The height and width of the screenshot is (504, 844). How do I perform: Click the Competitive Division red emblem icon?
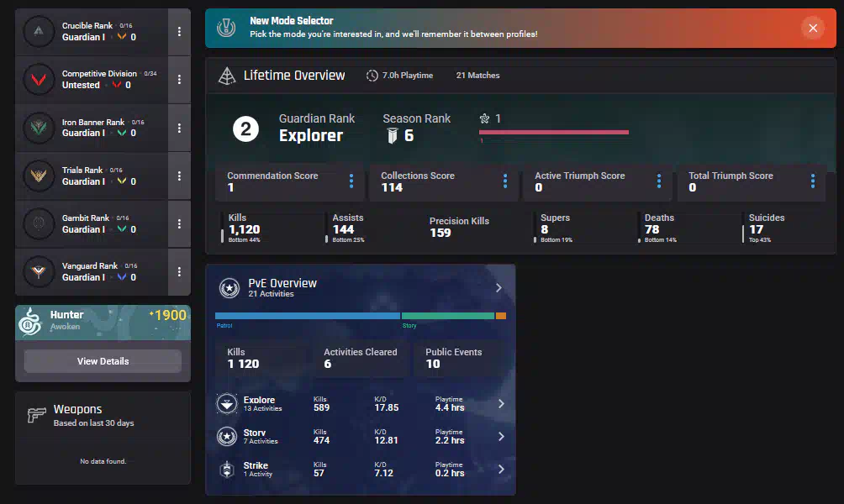(39, 80)
